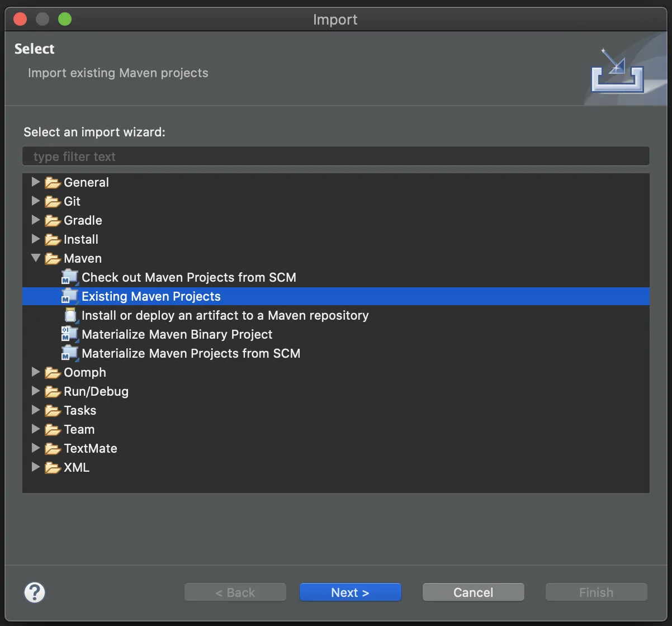The image size is (672, 626).
Task: Expand the General category
Action: coord(35,182)
